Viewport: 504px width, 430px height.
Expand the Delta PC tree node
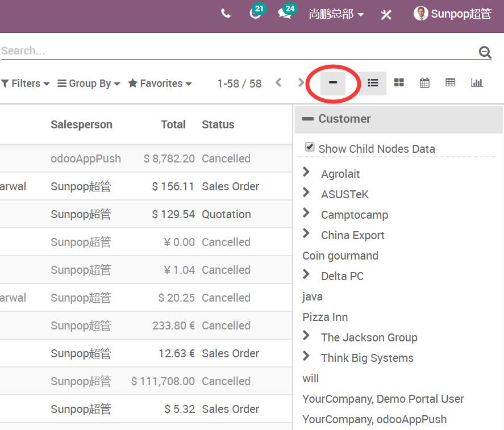[x=307, y=274]
